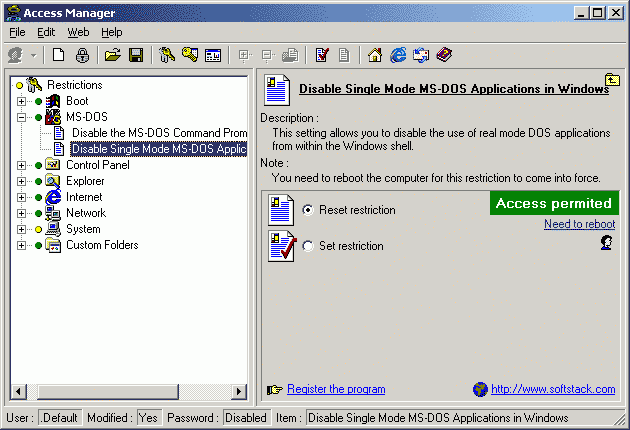The height and width of the screenshot is (430, 630).
Task: Open the File menu
Action: (17, 32)
